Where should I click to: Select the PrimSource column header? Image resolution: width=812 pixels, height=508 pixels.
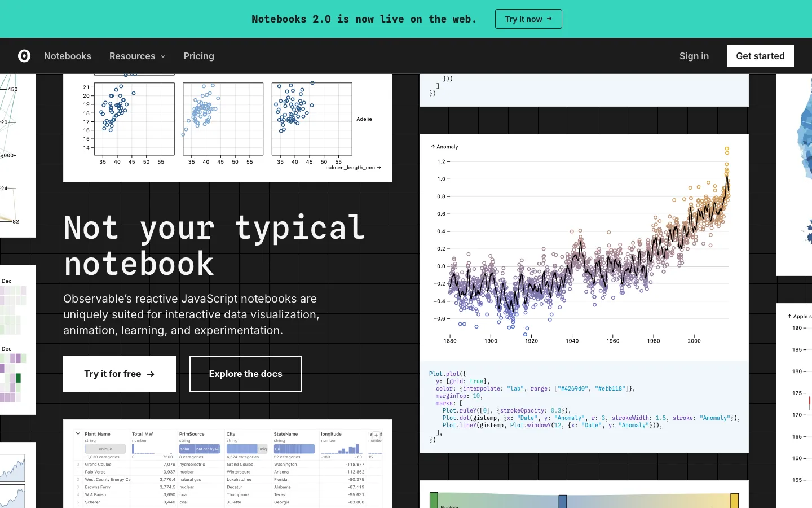(192, 434)
